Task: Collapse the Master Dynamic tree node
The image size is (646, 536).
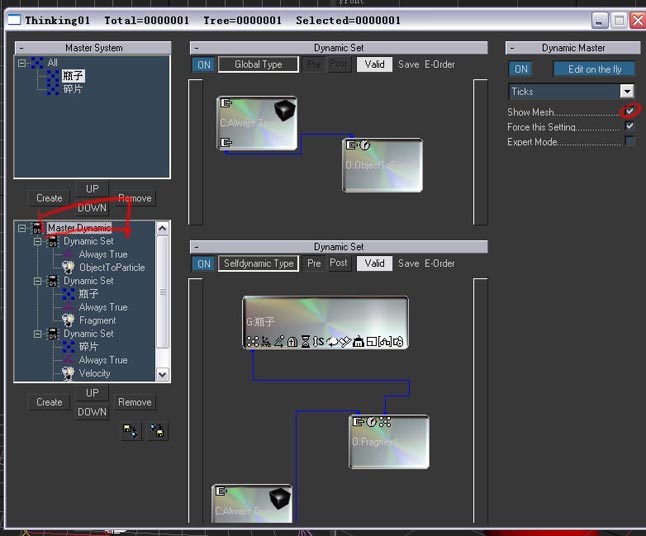Action: (21, 228)
